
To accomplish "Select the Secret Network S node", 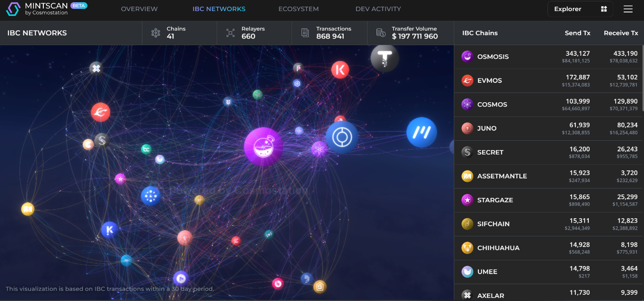I will [102, 141].
